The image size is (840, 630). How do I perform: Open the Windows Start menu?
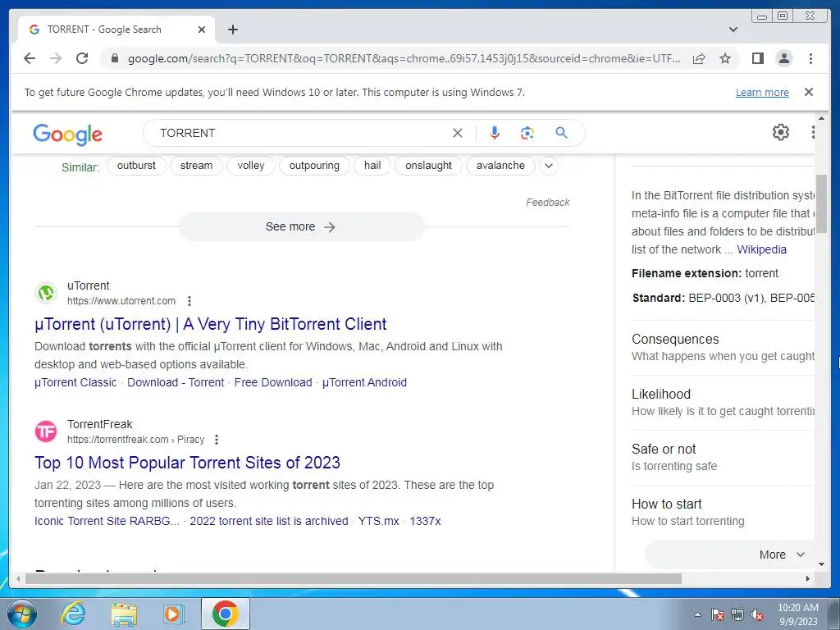click(x=22, y=614)
